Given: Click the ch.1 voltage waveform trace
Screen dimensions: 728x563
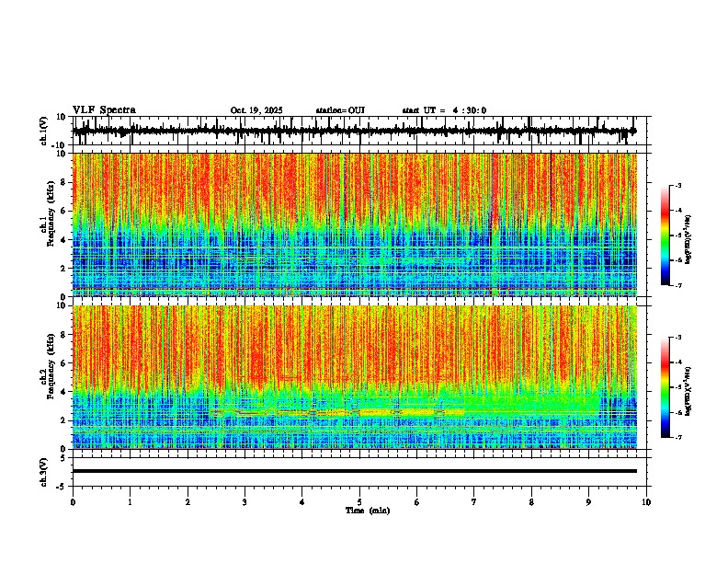Looking at the screenshot, I should point(354,131).
